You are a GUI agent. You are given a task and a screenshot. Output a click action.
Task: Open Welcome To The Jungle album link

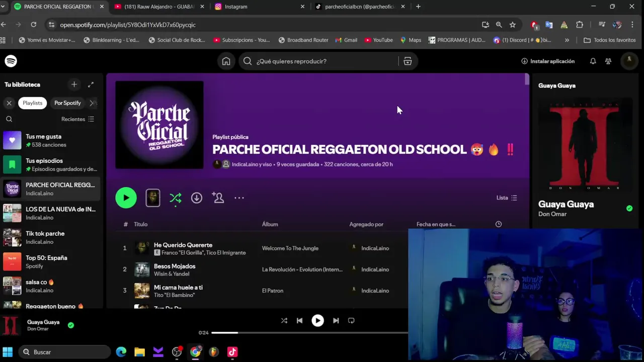tap(290, 248)
